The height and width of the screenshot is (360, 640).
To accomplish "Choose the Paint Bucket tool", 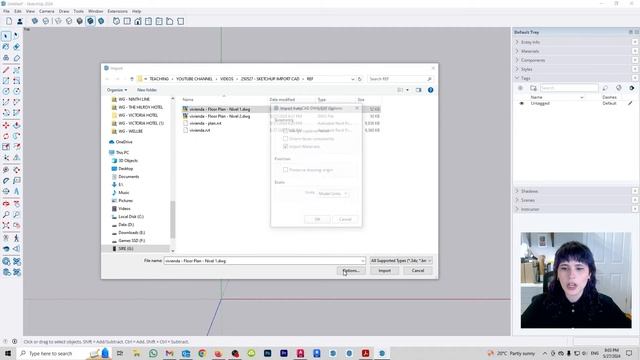I will 6,47.
